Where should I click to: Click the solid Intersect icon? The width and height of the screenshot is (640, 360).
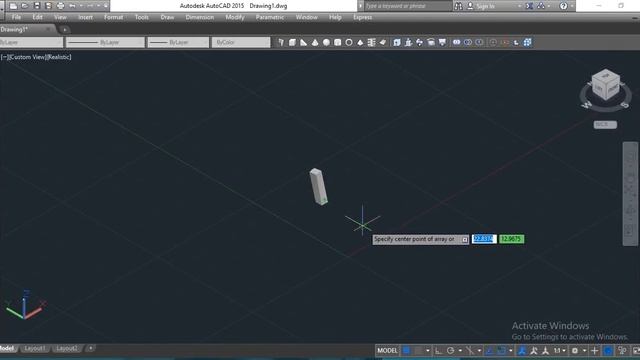pos(479,42)
